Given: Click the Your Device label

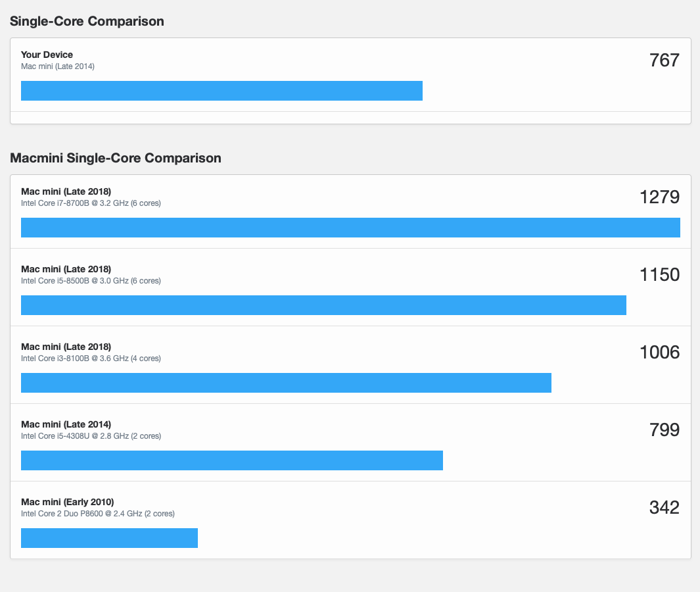Looking at the screenshot, I should (47, 55).
